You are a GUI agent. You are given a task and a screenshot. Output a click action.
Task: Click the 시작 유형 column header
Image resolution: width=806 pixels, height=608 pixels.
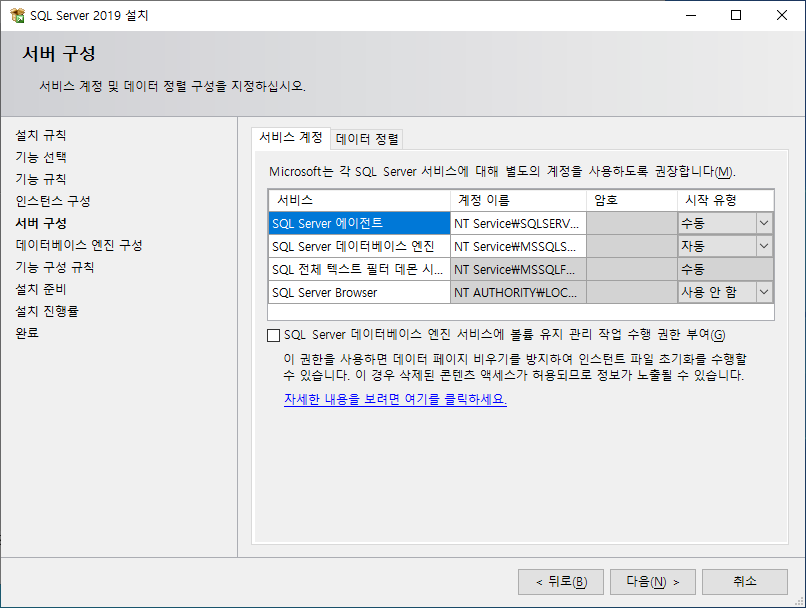pos(725,200)
